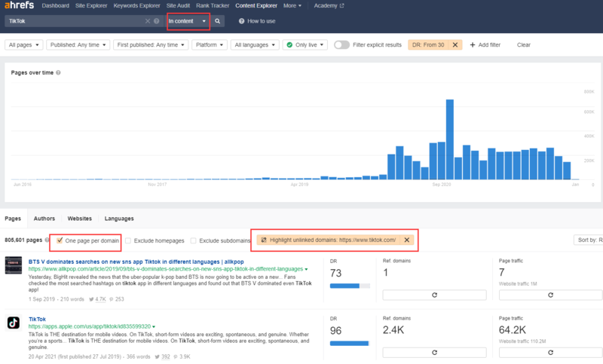This screenshot has height=364, width=603.
Task: Refresh Ref. domains for allkpop result
Action: click(434, 295)
